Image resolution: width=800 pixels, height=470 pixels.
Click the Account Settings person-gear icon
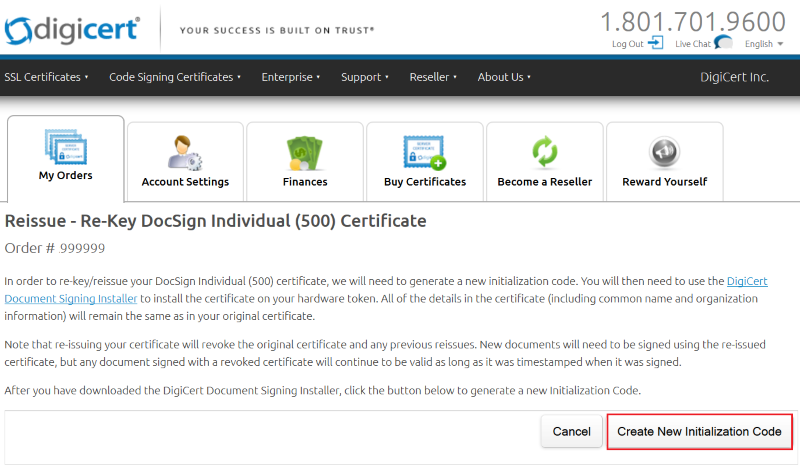pyautogui.click(x=185, y=151)
